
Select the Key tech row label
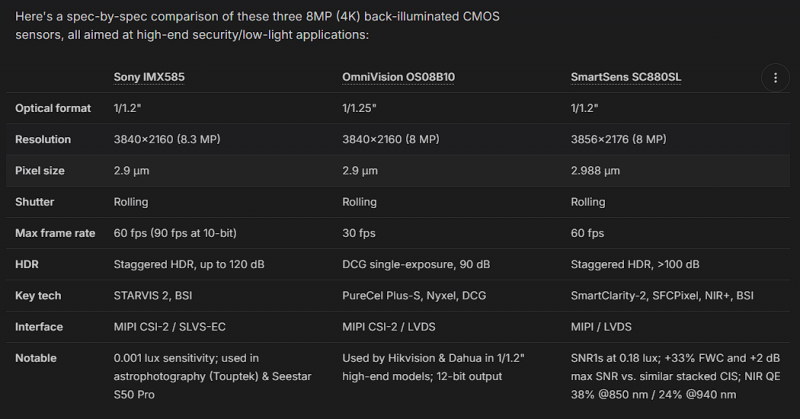point(38,295)
